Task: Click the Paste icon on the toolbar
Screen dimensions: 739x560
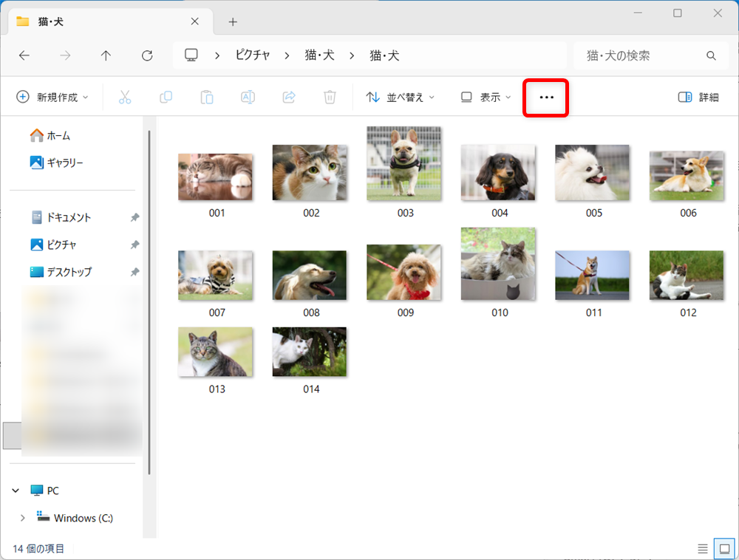Action: point(206,96)
